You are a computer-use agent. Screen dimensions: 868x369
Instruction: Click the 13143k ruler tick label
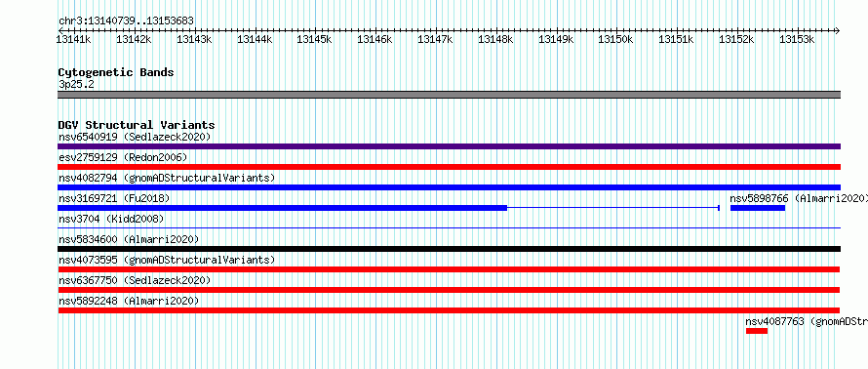tap(194, 39)
